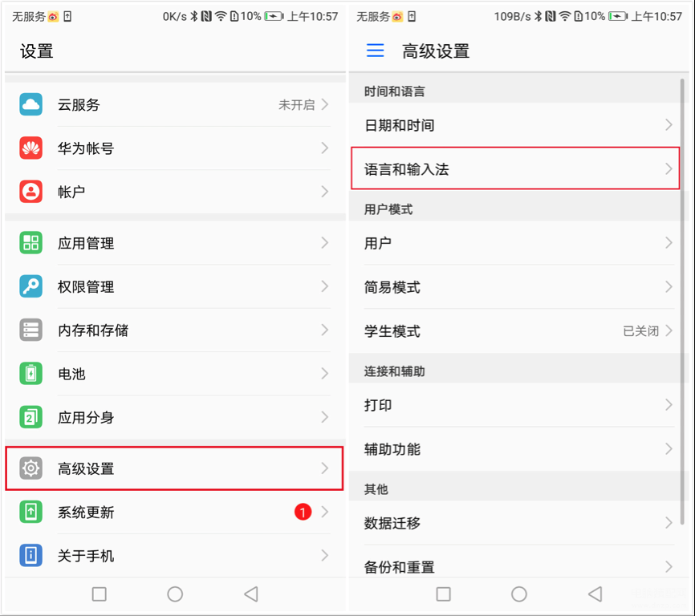Tap the red Accounts (帐户) icon

tap(31, 192)
